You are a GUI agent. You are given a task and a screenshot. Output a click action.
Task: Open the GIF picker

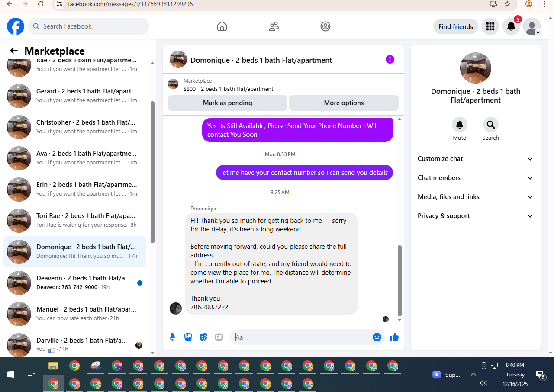[219, 337]
